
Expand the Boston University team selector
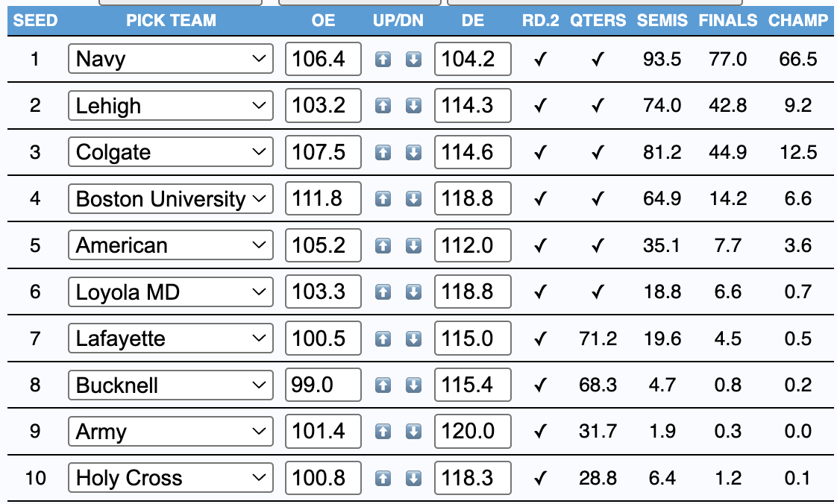pos(170,199)
